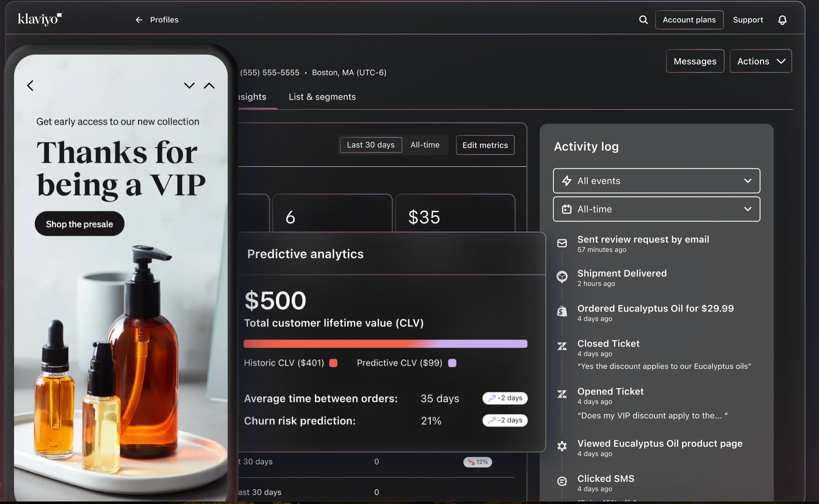Click the Shopify bag icon for Eucalyptus order
The image size is (819, 504).
click(562, 311)
